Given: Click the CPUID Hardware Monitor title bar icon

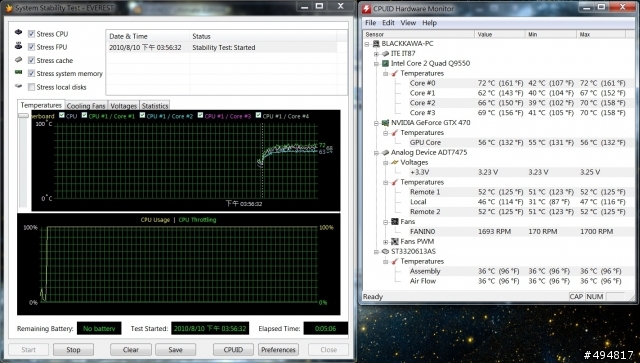Looking at the screenshot, I should click(367, 9).
